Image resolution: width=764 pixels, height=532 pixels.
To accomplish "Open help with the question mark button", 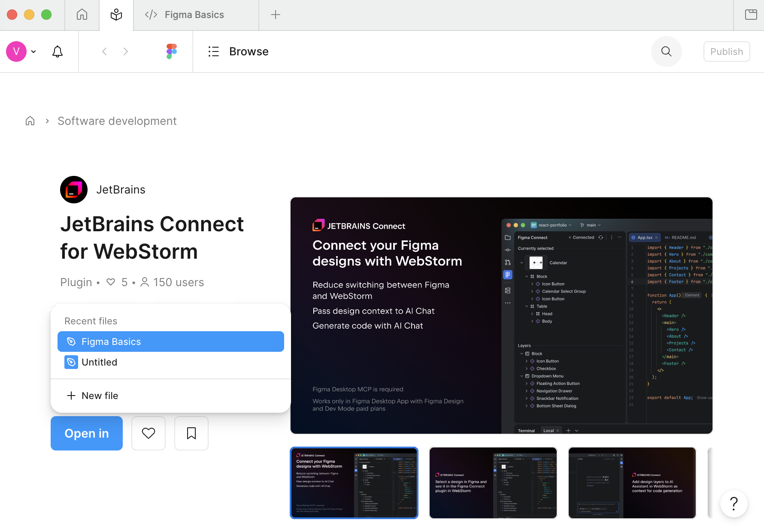I will click(x=734, y=504).
